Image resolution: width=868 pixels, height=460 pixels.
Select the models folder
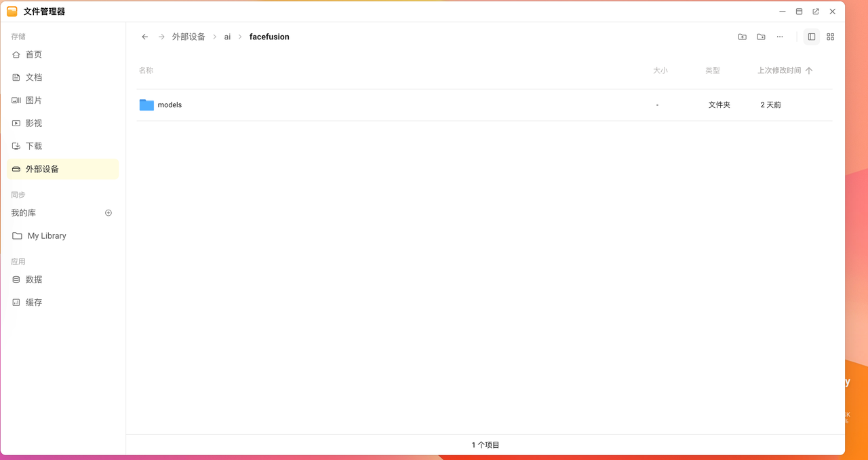pyautogui.click(x=170, y=105)
